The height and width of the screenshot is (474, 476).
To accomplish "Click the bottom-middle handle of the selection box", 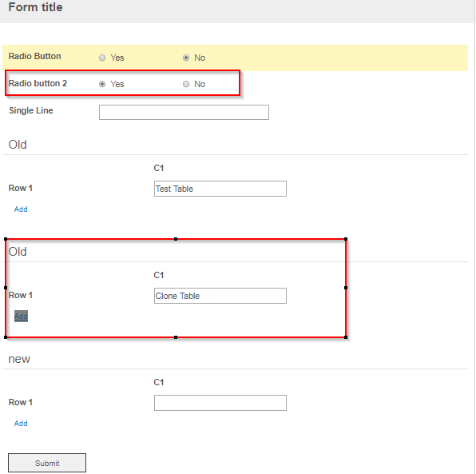I will tap(176, 337).
